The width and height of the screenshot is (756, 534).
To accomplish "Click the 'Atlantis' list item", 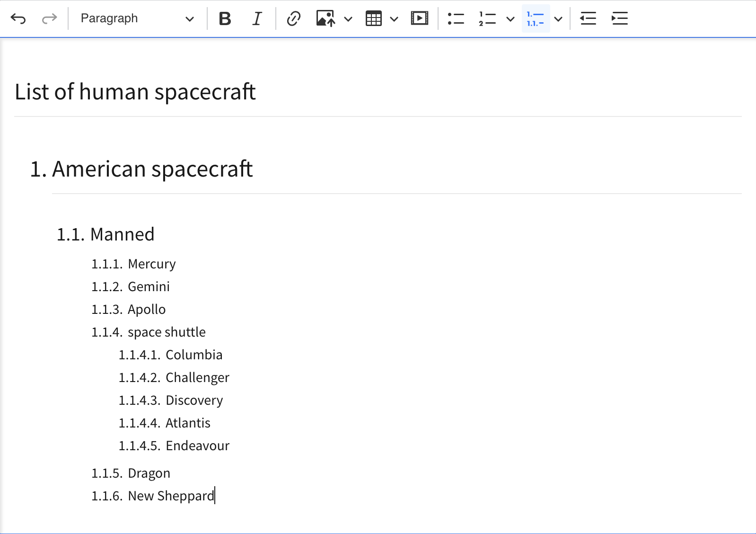I will pos(188,423).
